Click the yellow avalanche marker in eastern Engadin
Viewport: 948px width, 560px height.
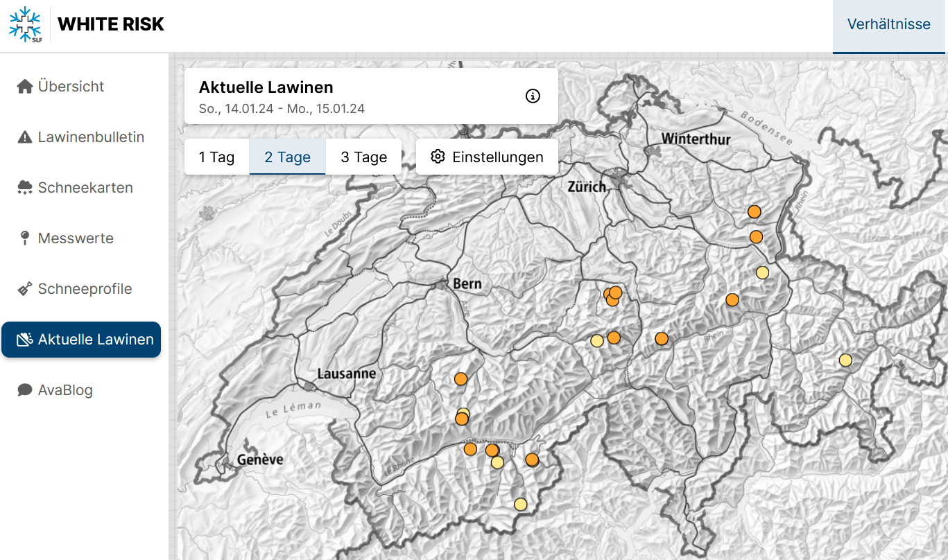(x=845, y=360)
